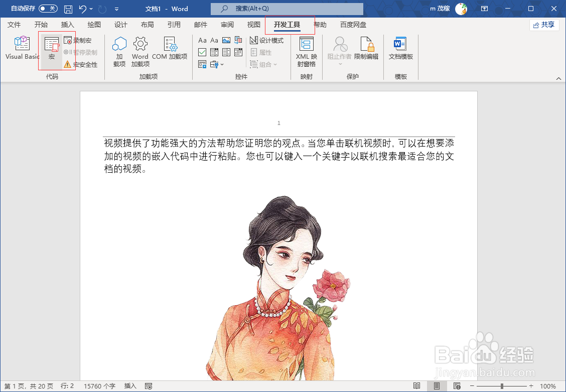Undo the last action
This screenshot has width=566, height=392.
click(83, 9)
